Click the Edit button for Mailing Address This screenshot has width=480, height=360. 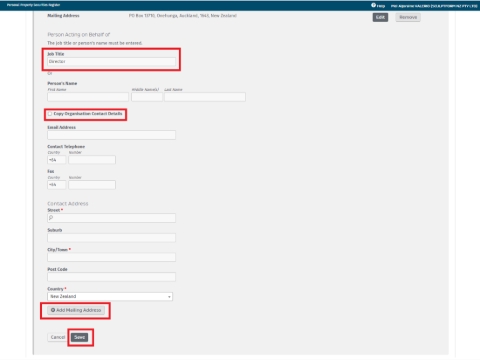tap(380, 17)
